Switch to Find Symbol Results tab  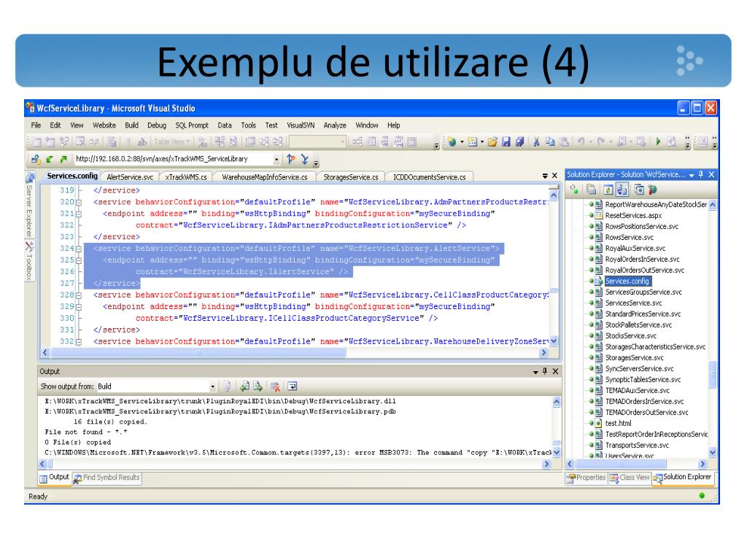click(x=107, y=478)
